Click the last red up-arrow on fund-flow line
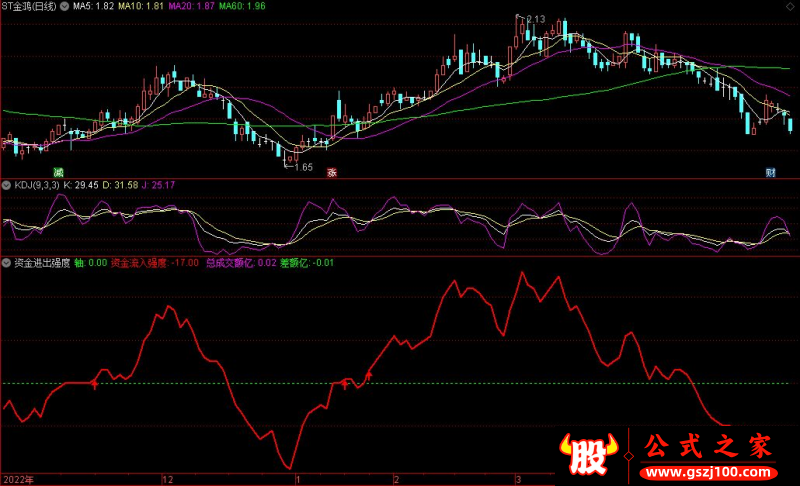Screen dimensions: 800x486 (369, 375)
